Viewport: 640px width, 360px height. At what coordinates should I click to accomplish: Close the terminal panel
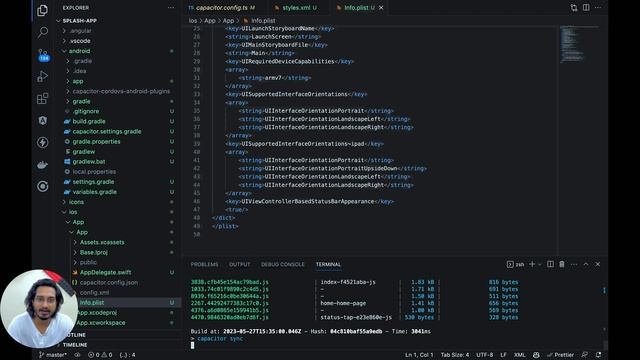click(598, 264)
